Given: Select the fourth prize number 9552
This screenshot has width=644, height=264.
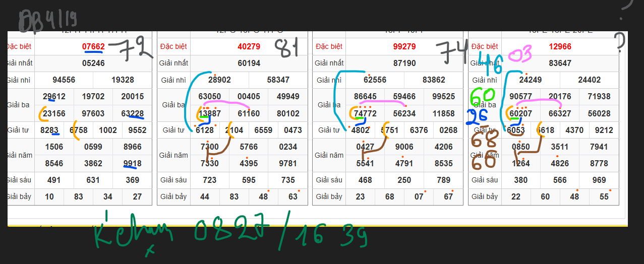Looking at the screenshot, I should (x=137, y=130).
